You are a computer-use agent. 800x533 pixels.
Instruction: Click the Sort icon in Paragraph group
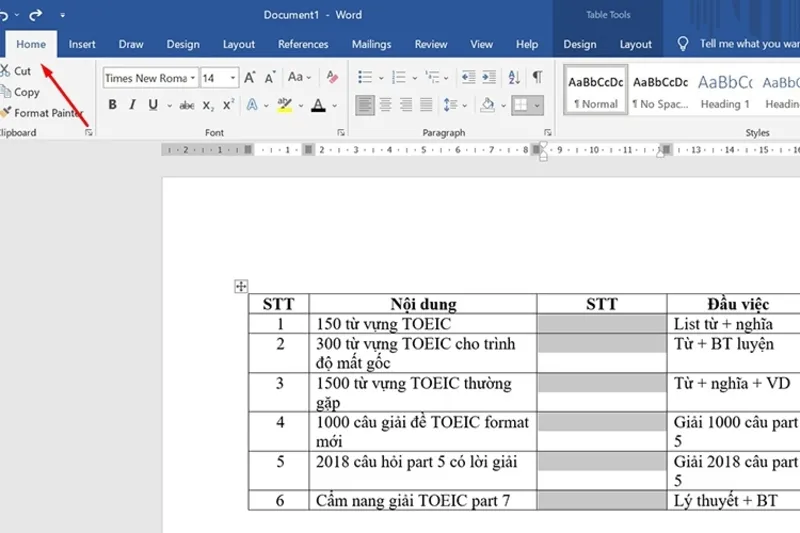[514, 77]
